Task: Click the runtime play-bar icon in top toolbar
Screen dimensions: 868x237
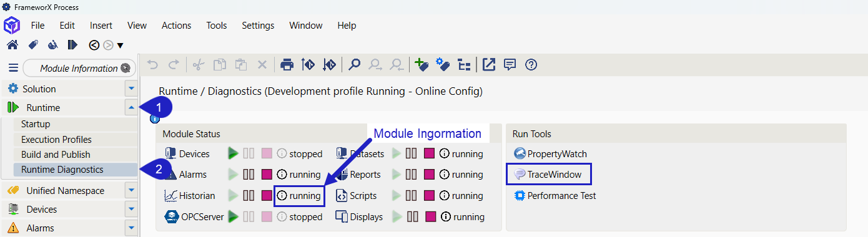Action: coord(72,44)
